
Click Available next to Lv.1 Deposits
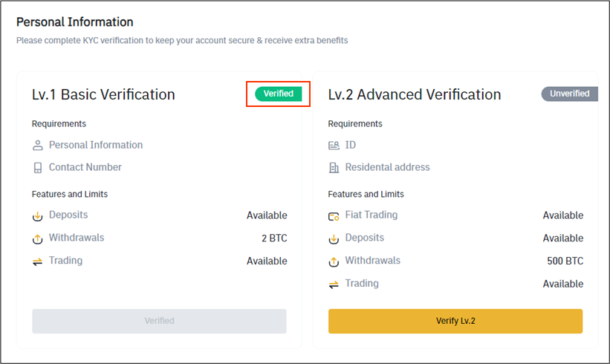tap(267, 215)
